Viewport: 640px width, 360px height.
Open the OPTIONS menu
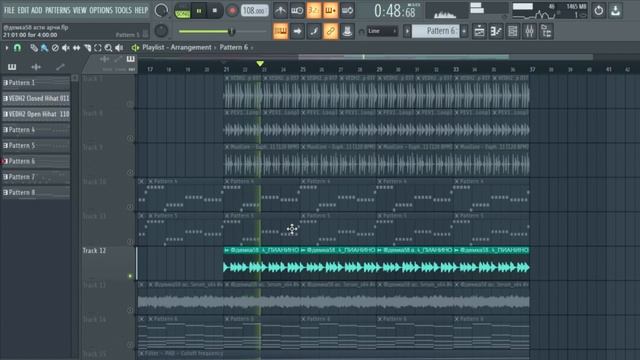click(101, 10)
